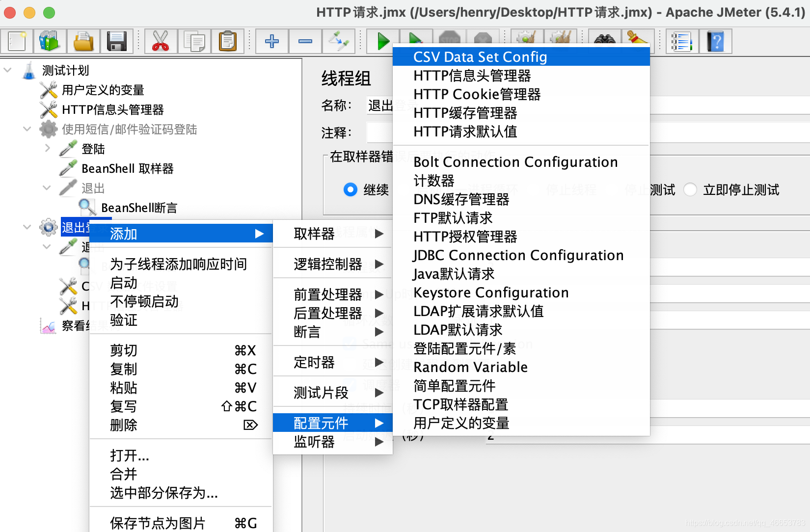
Task: Click the Expand all plus icon
Action: click(272, 41)
